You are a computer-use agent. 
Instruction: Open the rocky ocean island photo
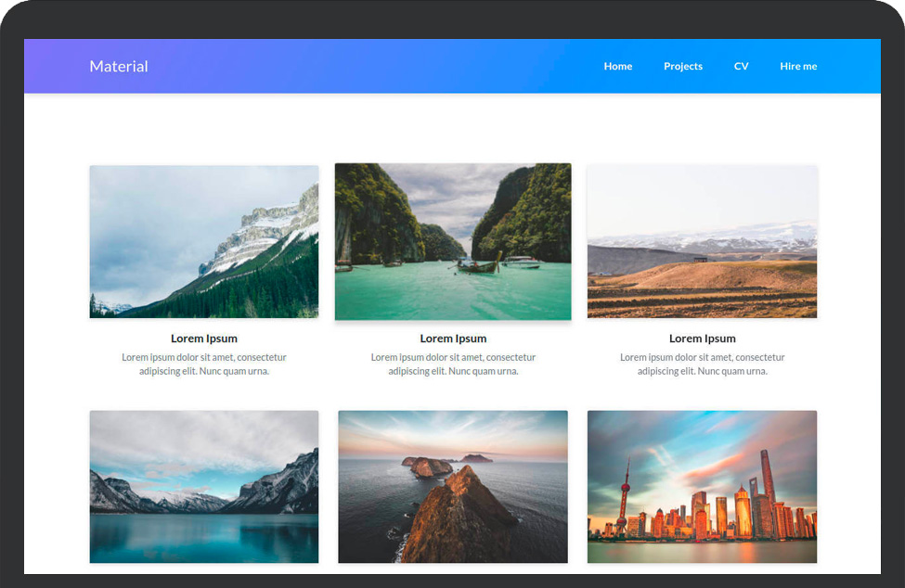[x=453, y=486]
